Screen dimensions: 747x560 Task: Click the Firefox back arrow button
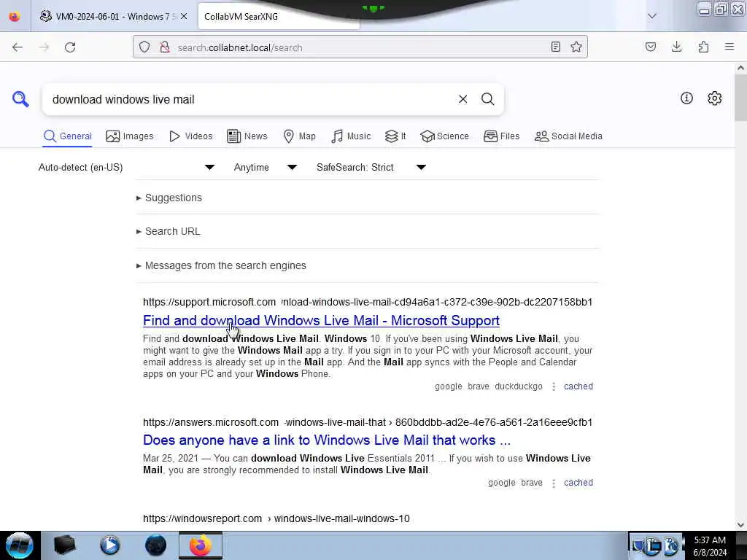tap(18, 47)
